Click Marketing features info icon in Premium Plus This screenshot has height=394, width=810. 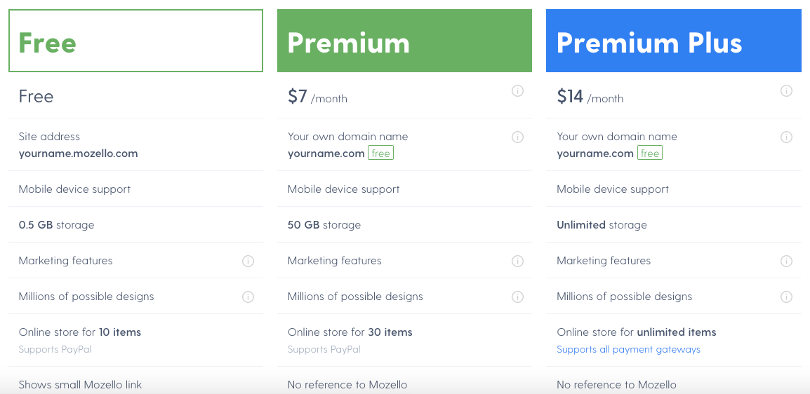[786, 261]
